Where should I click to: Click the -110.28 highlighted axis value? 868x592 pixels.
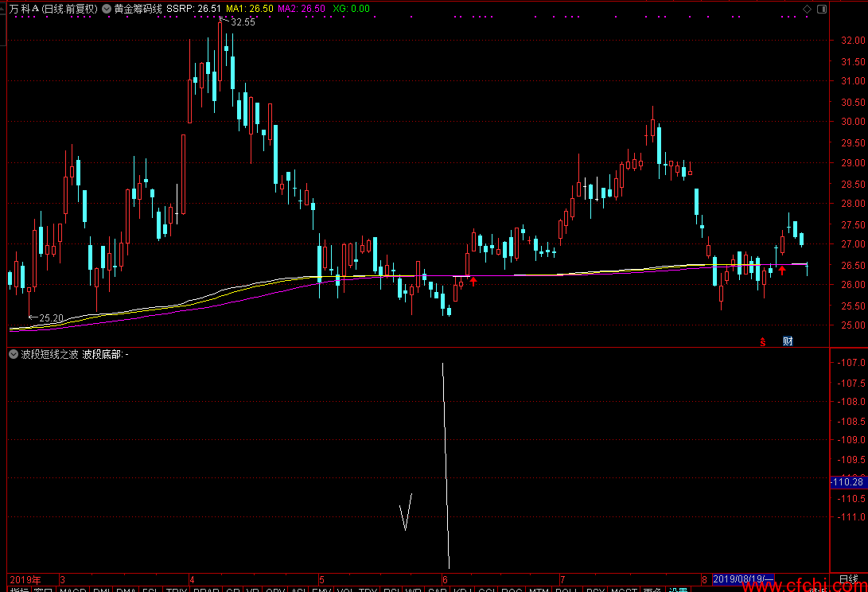click(x=847, y=482)
